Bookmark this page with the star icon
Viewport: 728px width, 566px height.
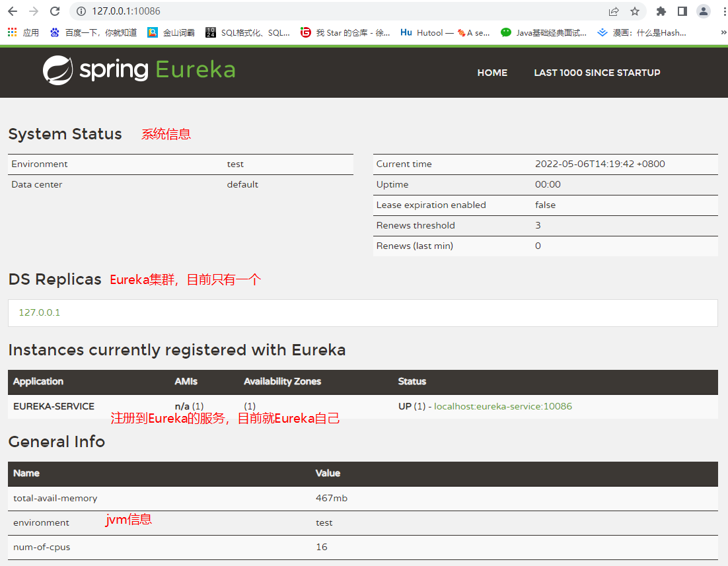click(635, 11)
